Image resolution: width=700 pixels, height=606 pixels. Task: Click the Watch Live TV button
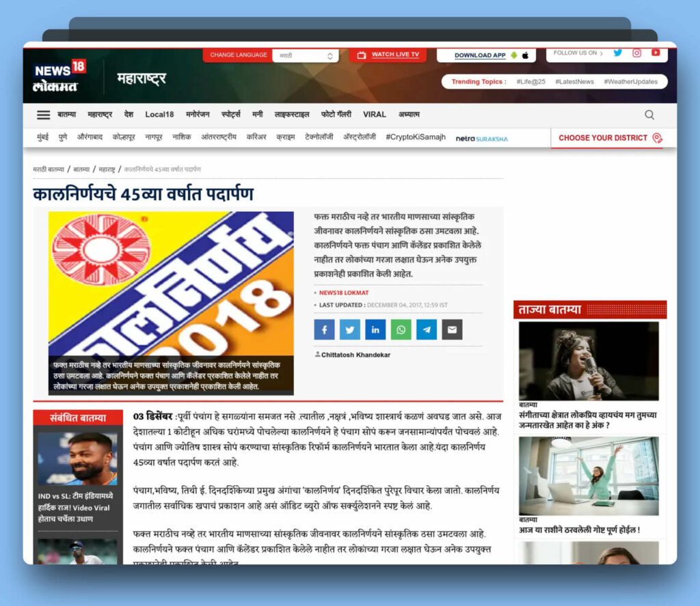[x=388, y=55]
